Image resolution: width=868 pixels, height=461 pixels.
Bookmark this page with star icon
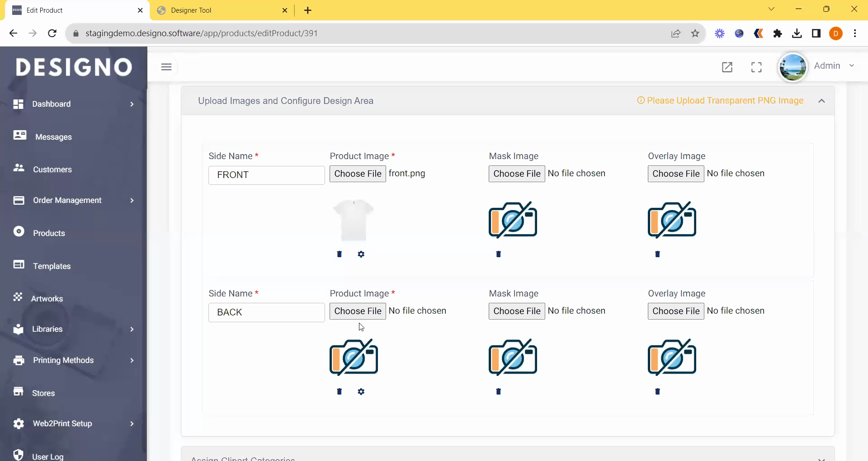pos(695,33)
